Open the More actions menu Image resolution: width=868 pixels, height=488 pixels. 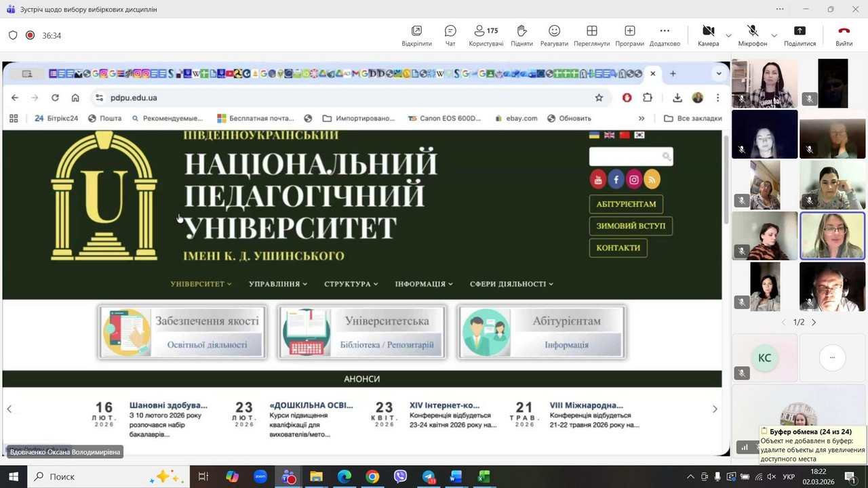pos(665,35)
